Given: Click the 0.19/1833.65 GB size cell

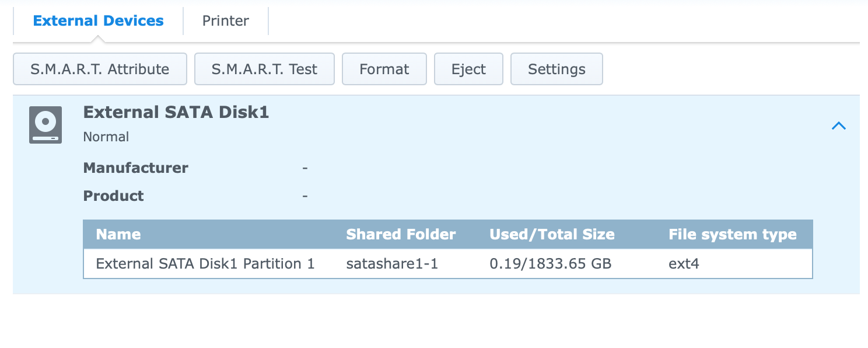Looking at the screenshot, I should tap(551, 264).
